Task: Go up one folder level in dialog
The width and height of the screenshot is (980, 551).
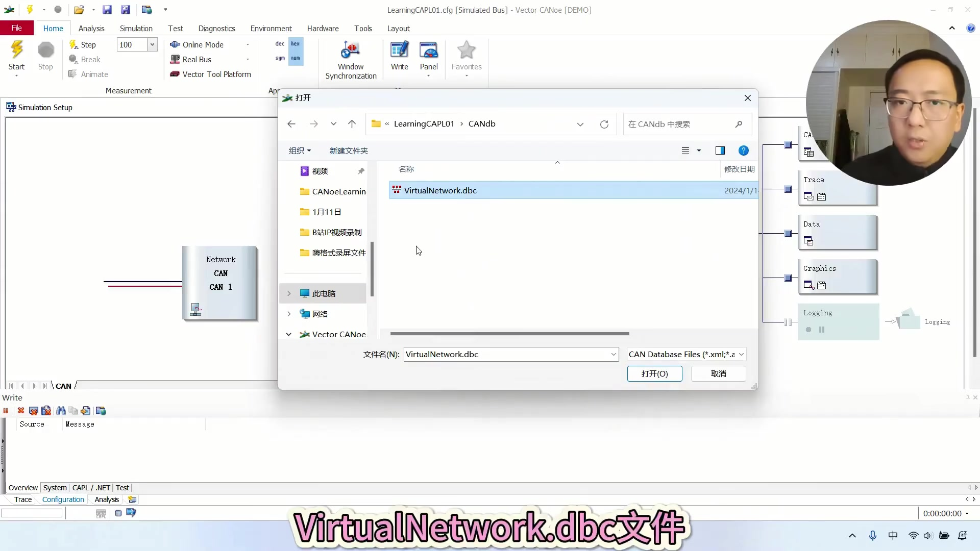Action: (x=352, y=124)
